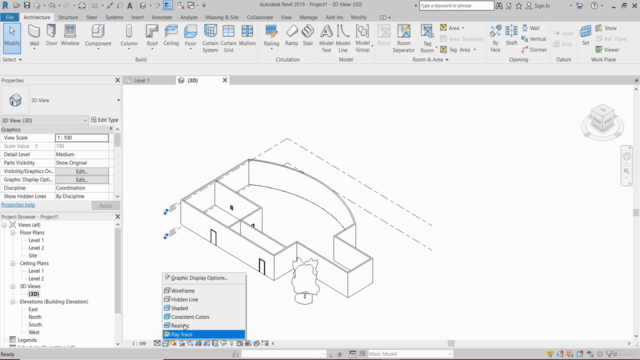This screenshot has width=640, height=360.
Task: Open the Viewer work plane tool
Action: [x=607, y=49]
